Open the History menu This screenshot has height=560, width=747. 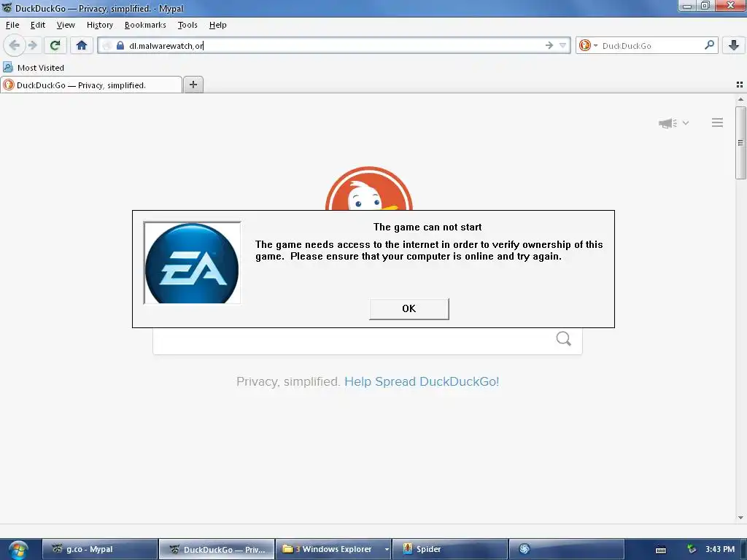point(99,25)
